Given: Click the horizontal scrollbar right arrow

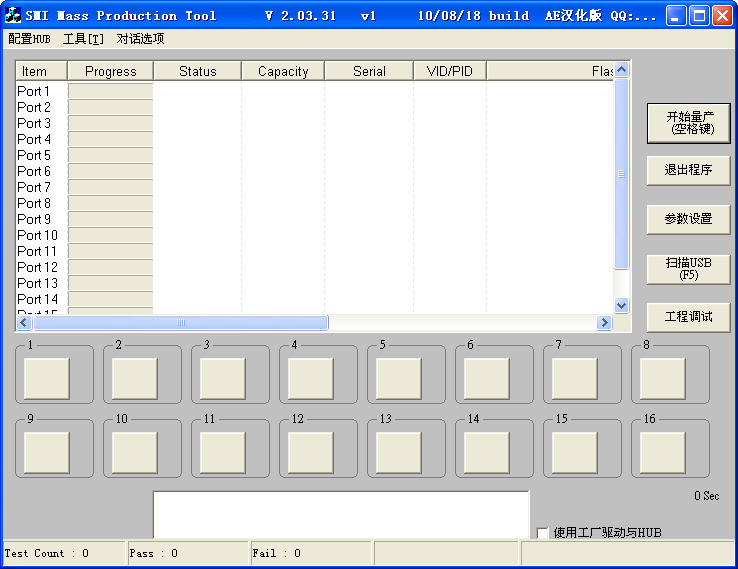Looking at the screenshot, I should point(604,323).
